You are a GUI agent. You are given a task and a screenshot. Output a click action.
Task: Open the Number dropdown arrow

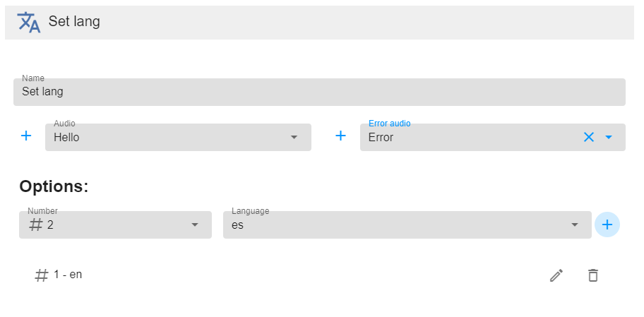pos(195,225)
